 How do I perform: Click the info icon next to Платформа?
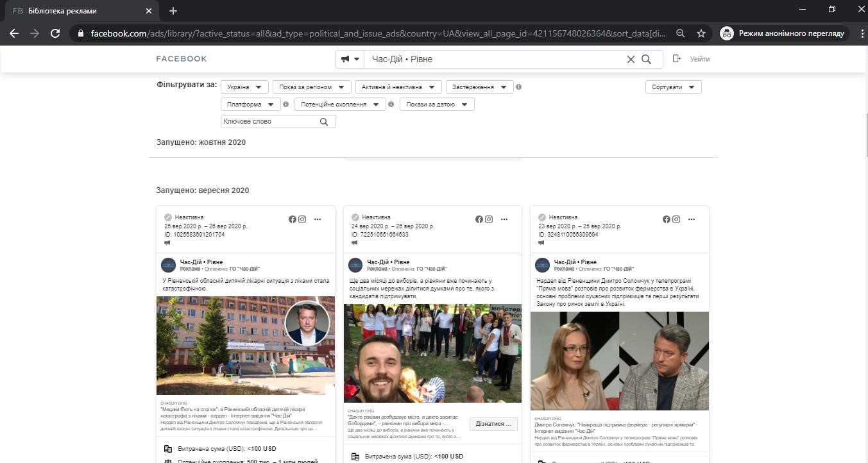285,104
